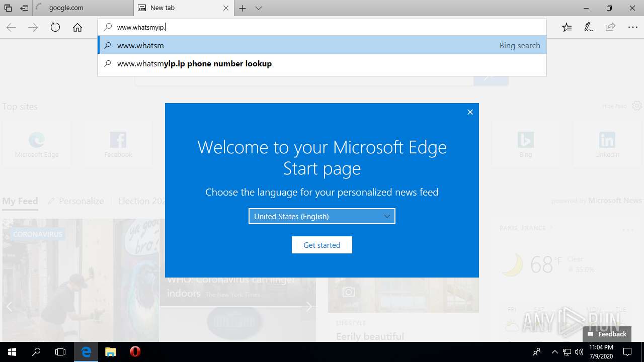Viewport: 644px width, 362px height.
Task: Open Windows taskbar search
Action: coord(36,352)
